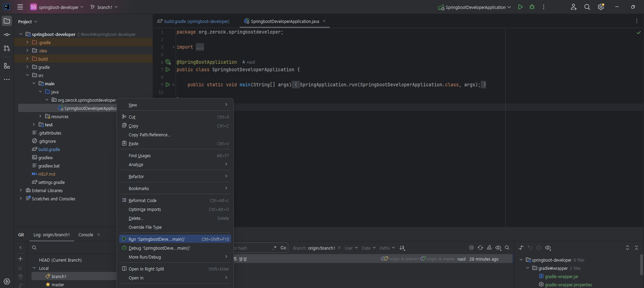This screenshot has height=288, width=644.
Task: Open Code With Me user icon
Action: [574, 7]
